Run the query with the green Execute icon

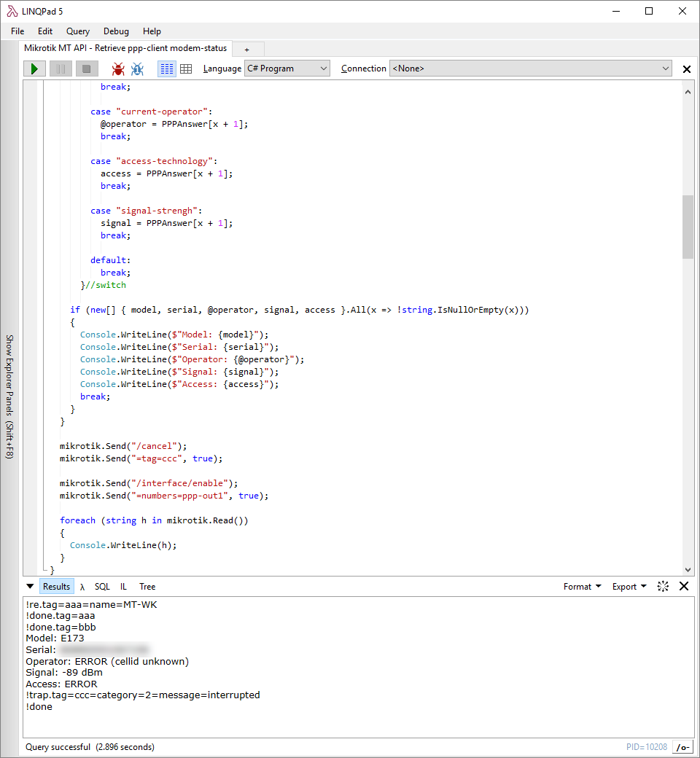click(34, 69)
